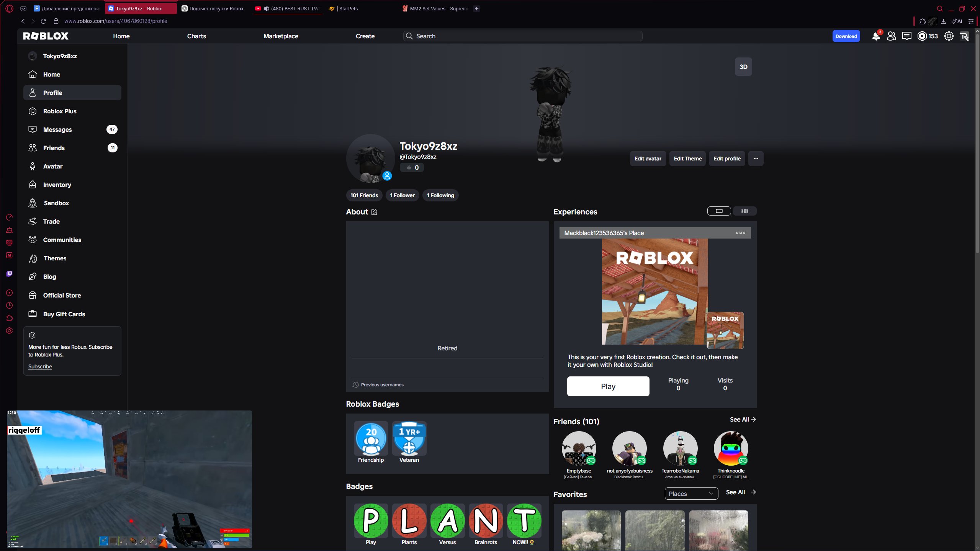Click the more options button beside Edit profile
The height and width of the screenshot is (551, 980).
click(x=756, y=159)
